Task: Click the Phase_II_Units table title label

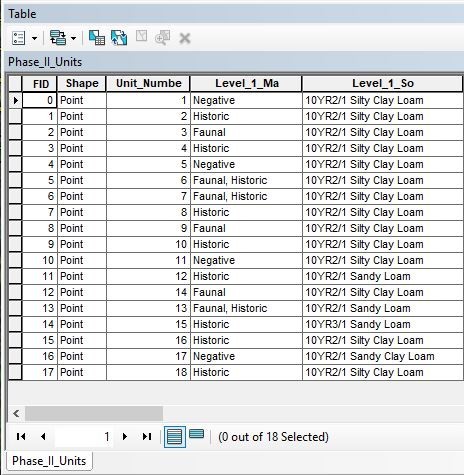Action: click(45, 62)
